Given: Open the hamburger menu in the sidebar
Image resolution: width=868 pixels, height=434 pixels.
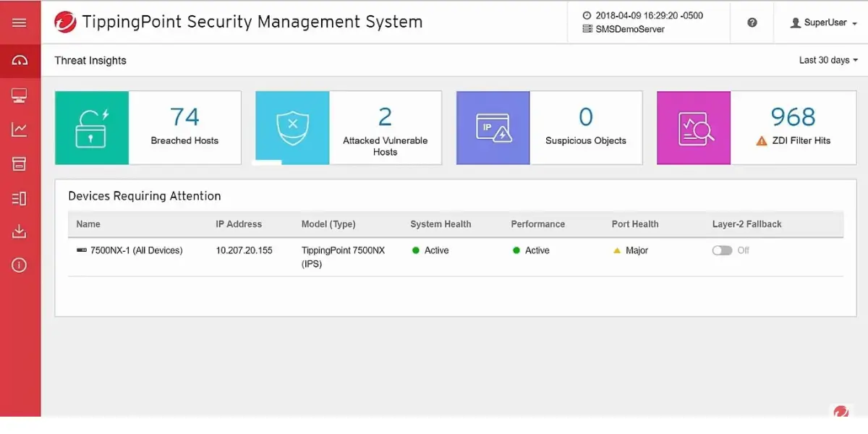Looking at the screenshot, I should coord(20,22).
